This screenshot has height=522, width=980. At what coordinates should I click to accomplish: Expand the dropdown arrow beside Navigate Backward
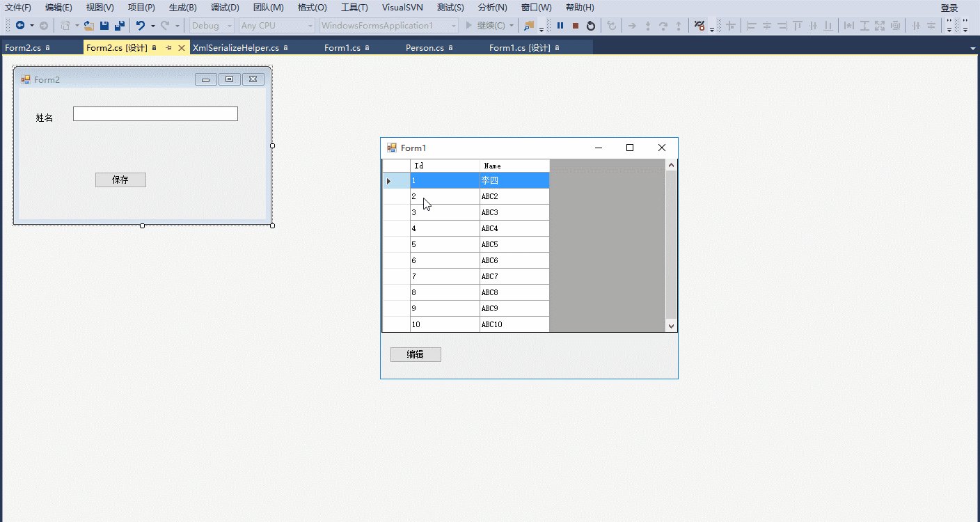click(x=32, y=26)
